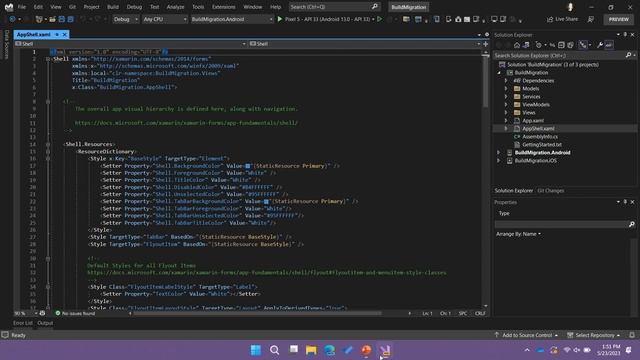Click the editor settings gear above scrollbar
Image resolution: width=640 pixels, height=360 pixels.
487,35
